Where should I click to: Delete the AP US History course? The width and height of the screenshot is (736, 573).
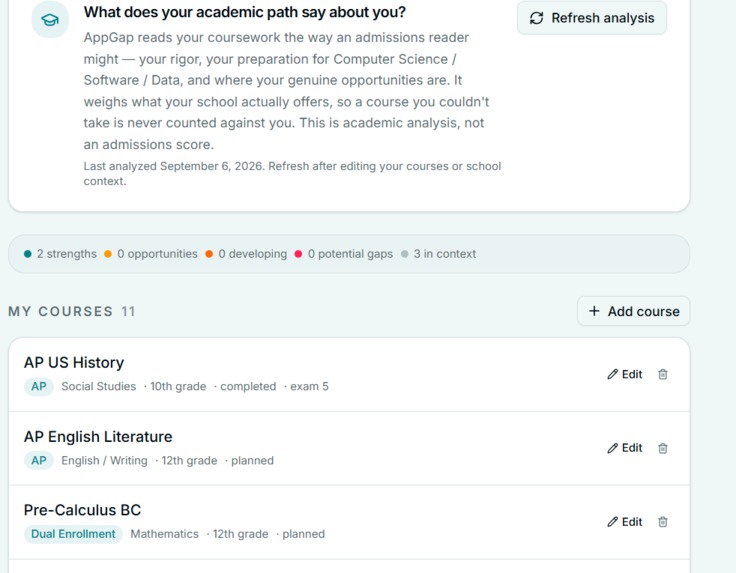coord(663,374)
